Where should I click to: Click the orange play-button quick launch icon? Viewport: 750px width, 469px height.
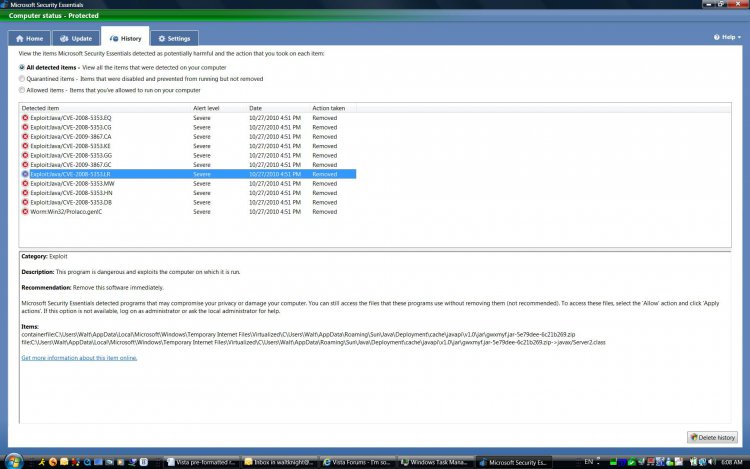pyautogui.click(x=121, y=462)
